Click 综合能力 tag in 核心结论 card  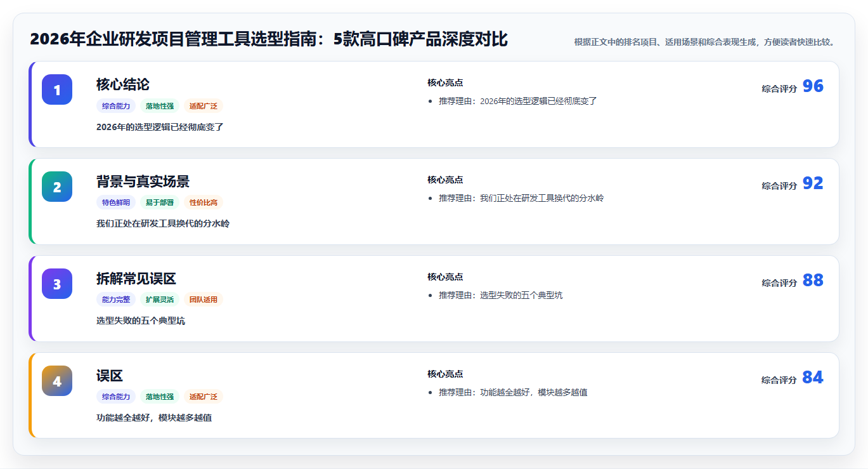coord(116,106)
